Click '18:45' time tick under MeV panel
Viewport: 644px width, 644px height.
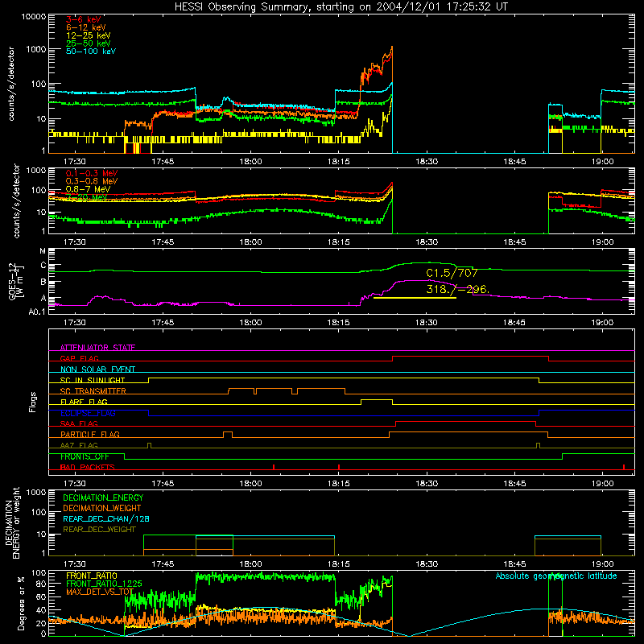click(x=514, y=242)
